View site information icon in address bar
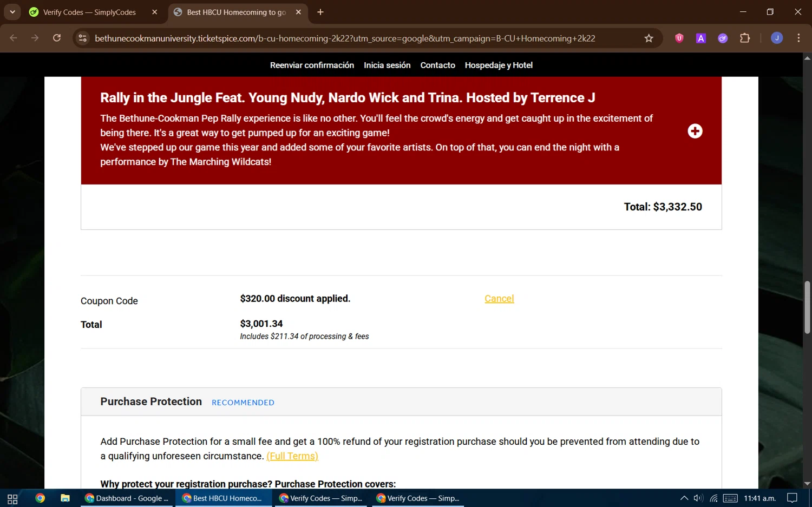 (x=82, y=38)
